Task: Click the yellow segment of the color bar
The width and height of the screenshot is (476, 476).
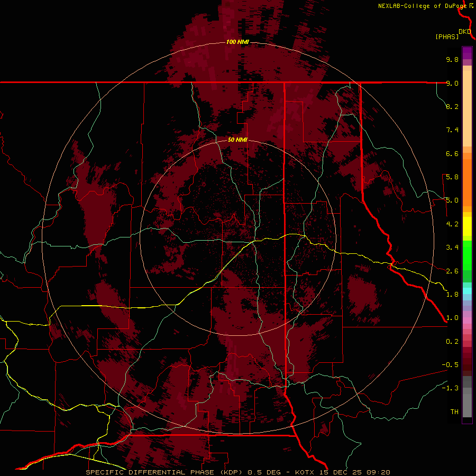Action: 467,226
